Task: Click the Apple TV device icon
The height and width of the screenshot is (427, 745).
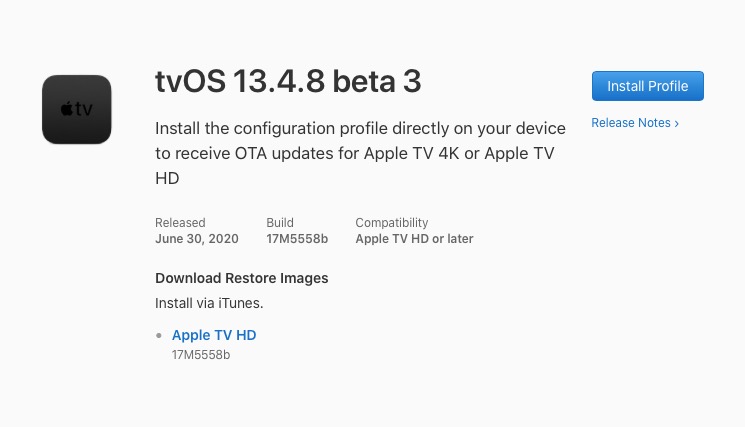Action: [77, 109]
